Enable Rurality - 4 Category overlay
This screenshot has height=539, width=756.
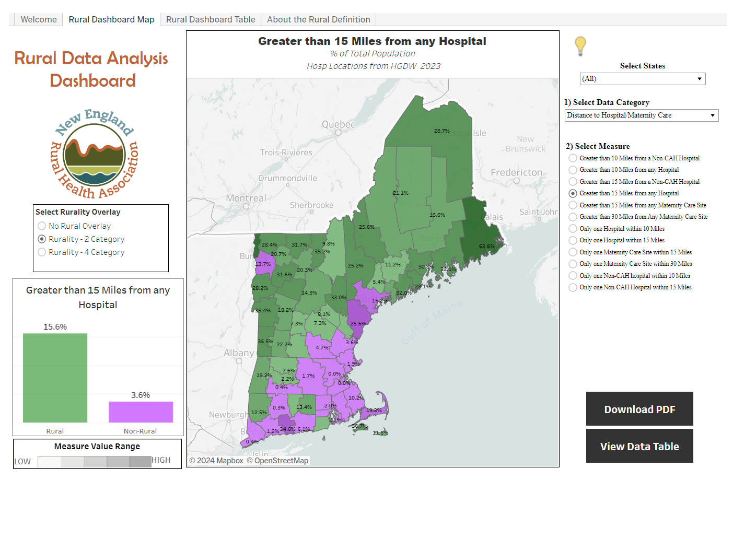click(x=42, y=252)
